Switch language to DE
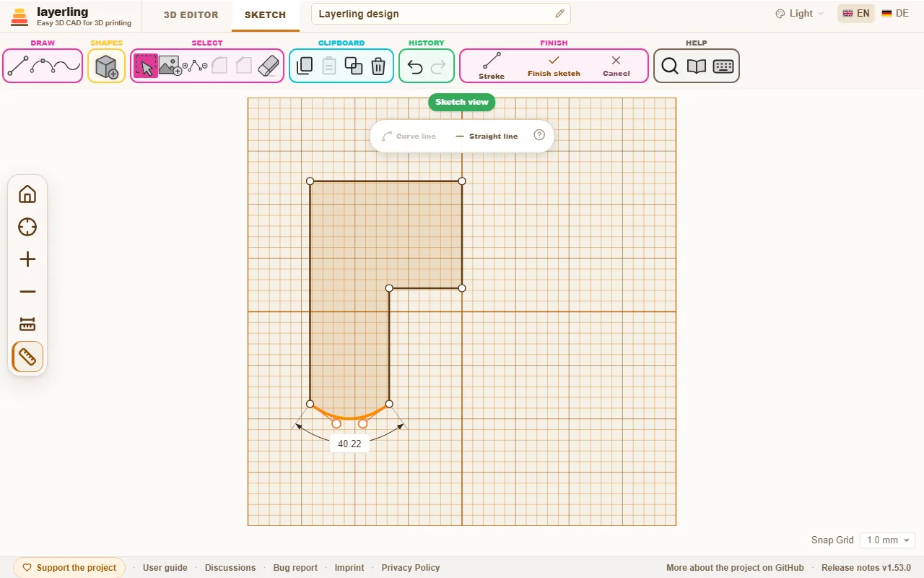 895,14
